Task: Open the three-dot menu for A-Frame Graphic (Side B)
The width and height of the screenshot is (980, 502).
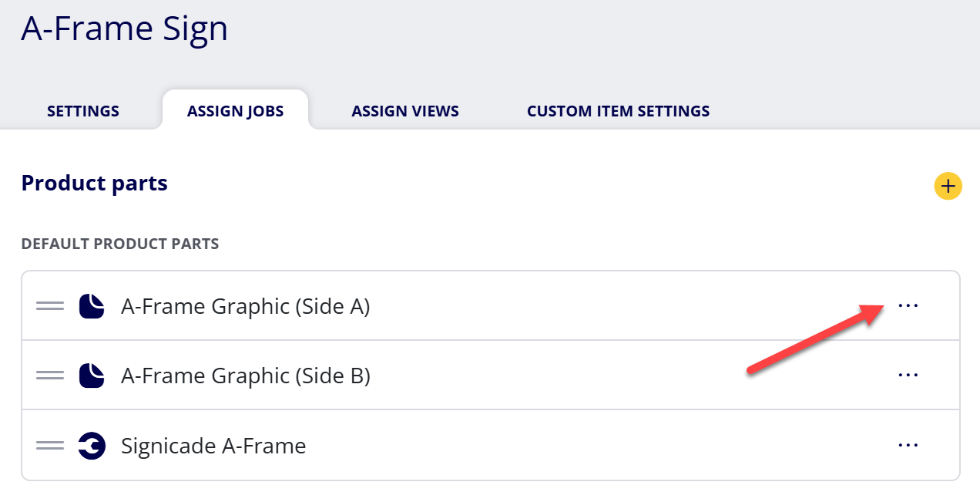Action: click(908, 376)
